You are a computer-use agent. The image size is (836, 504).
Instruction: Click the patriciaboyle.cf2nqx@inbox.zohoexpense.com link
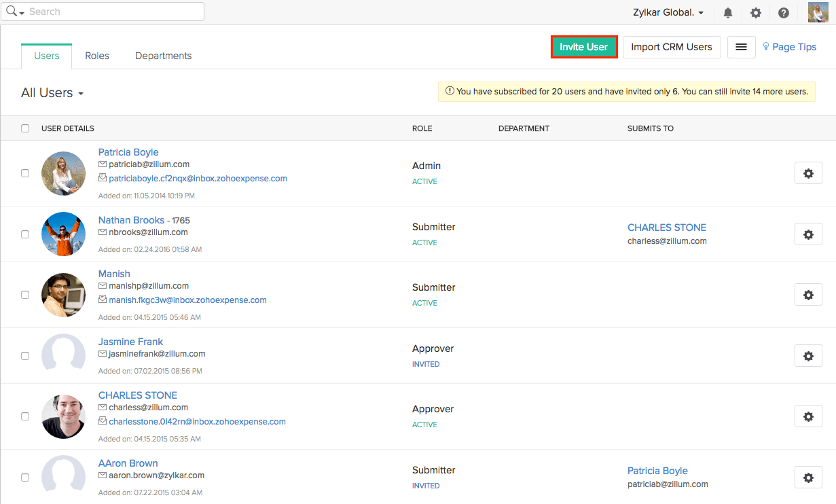click(x=198, y=179)
